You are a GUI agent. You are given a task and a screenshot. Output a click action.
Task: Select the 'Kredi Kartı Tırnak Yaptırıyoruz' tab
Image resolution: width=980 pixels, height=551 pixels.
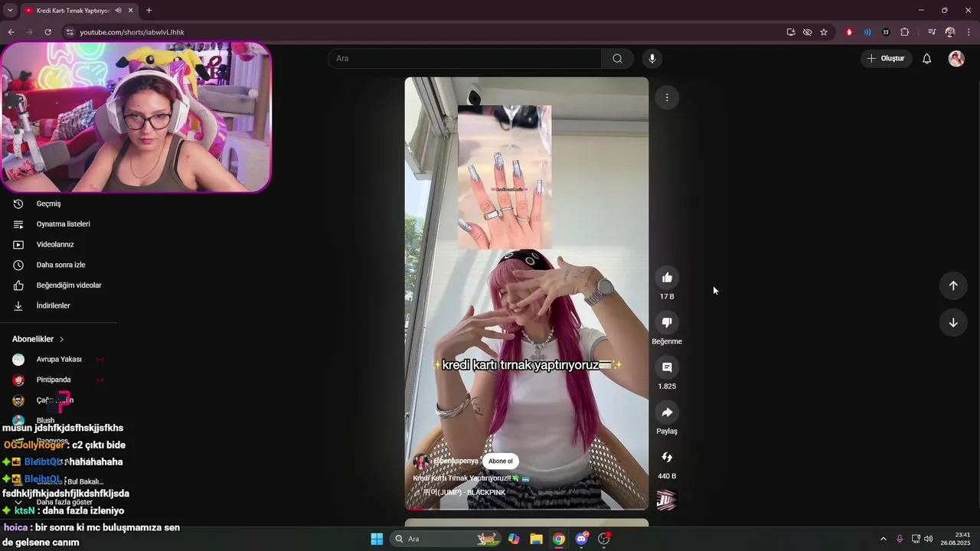tap(73, 11)
